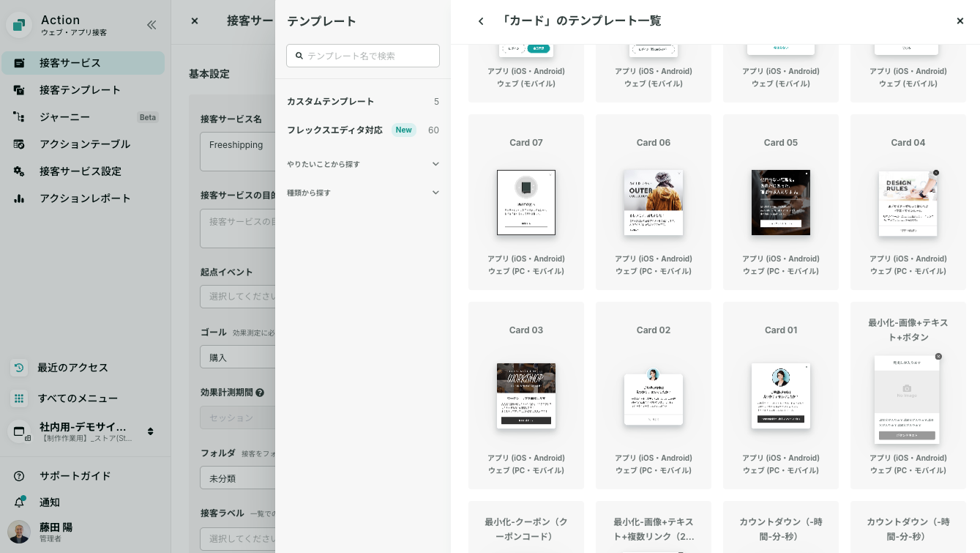Select the Card 05 template thumbnail

tap(781, 203)
